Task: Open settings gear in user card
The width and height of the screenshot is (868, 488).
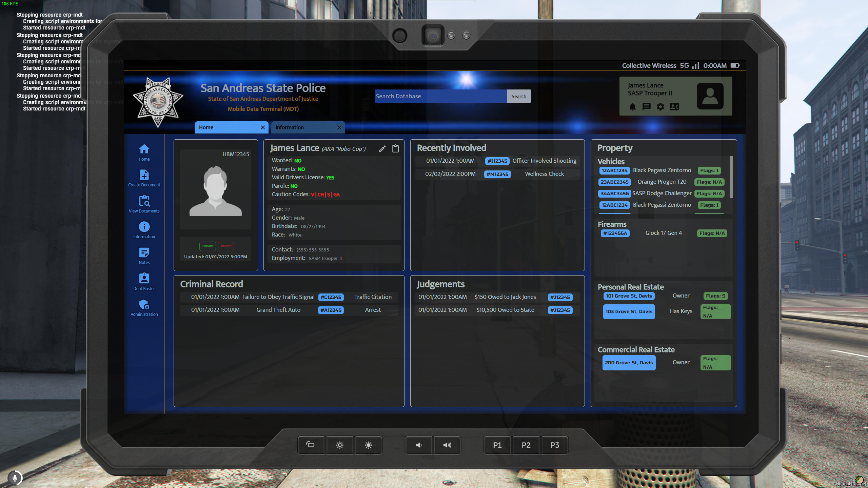Action: click(660, 107)
